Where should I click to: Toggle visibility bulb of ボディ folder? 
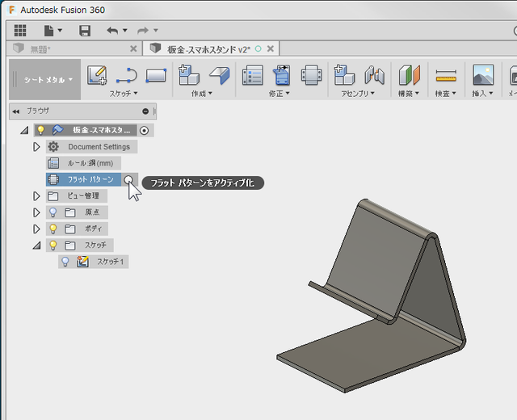(x=53, y=229)
